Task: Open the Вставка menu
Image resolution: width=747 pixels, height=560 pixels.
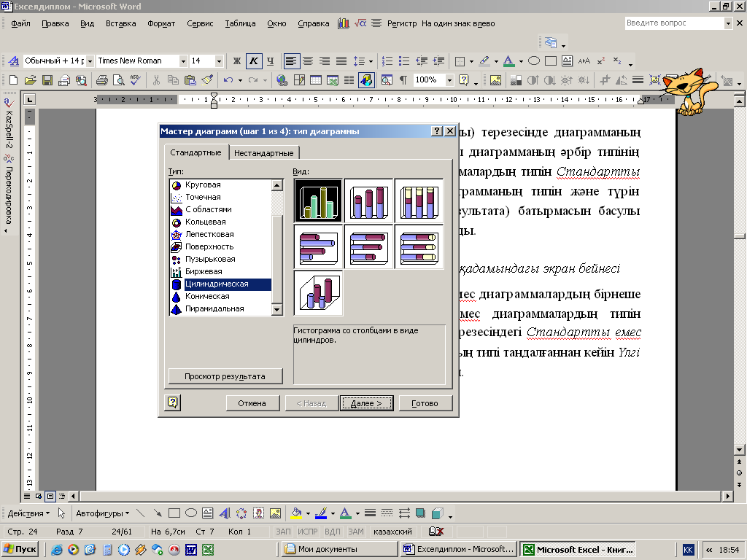Action: (120, 23)
